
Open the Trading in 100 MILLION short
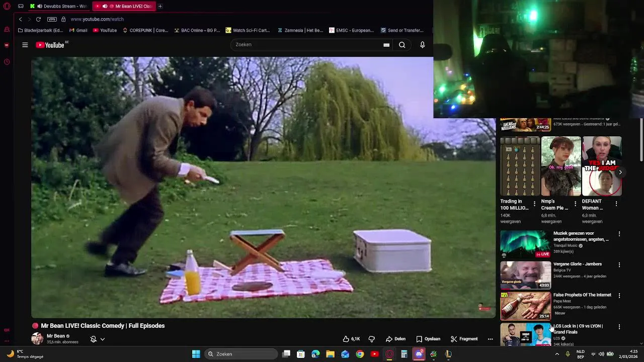pos(520,166)
